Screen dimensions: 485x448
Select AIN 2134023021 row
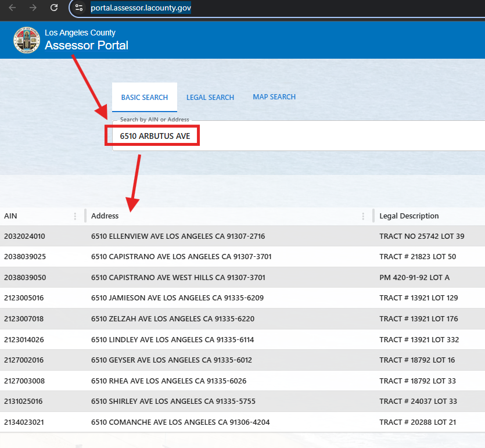[24, 422]
